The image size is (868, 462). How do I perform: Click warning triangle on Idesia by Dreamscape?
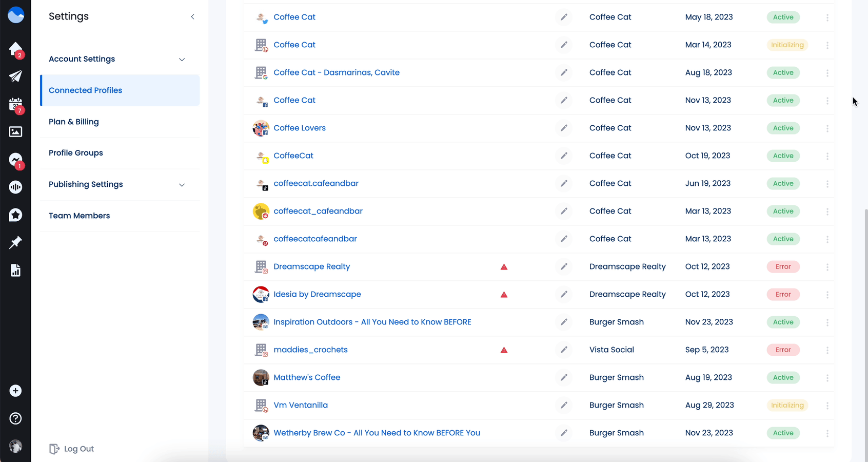coord(504,295)
